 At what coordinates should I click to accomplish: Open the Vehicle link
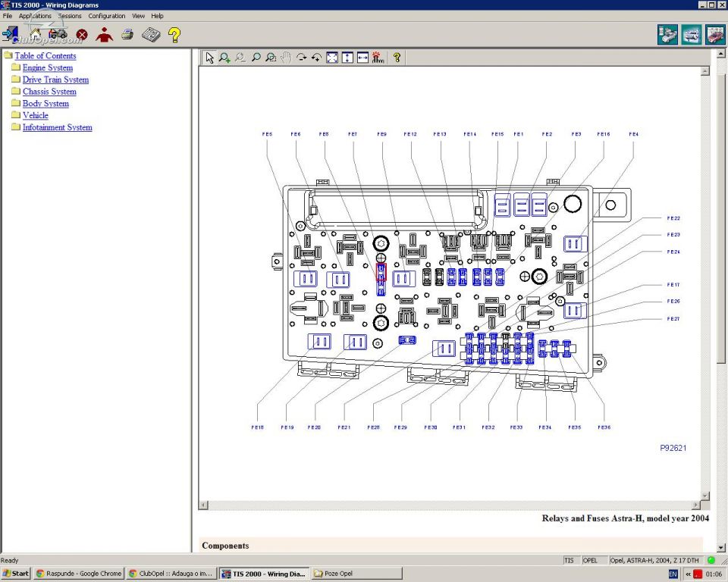tap(36, 115)
